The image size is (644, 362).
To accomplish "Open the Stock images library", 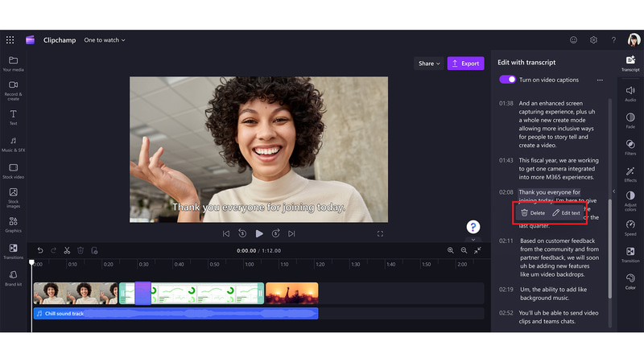I will 13,198.
